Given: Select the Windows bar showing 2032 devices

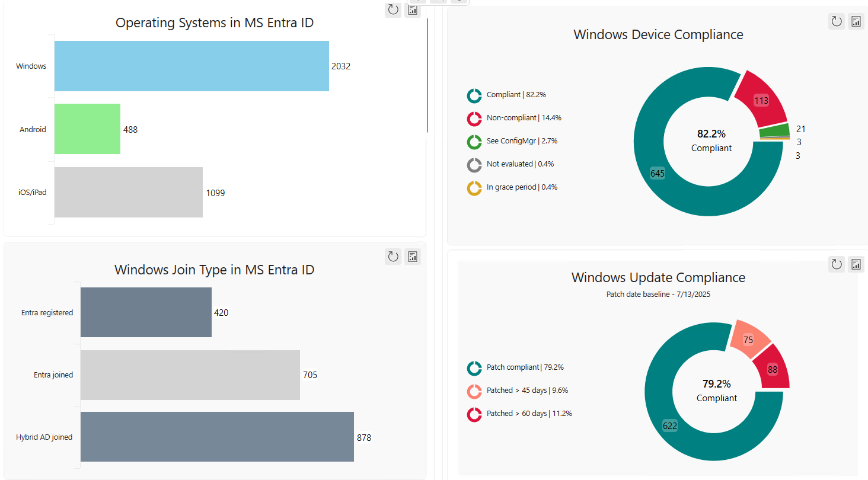Looking at the screenshot, I should pos(192,66).
